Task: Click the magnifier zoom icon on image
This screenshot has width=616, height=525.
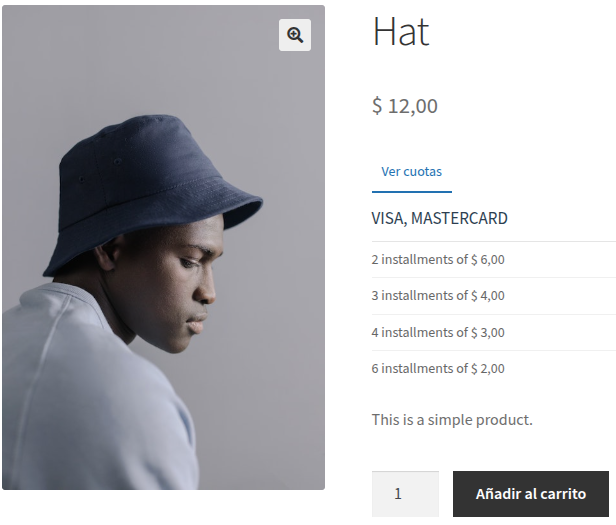Action: (295, 35)
